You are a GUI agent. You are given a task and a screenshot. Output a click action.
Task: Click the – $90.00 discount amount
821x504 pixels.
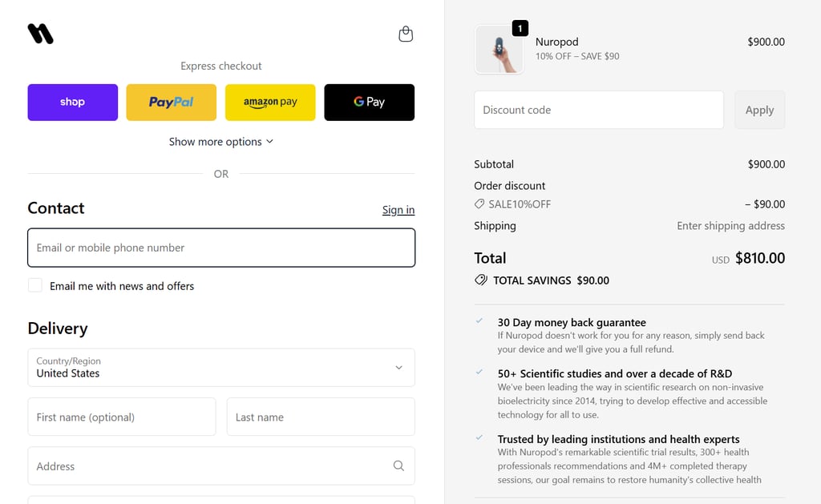pos(765,204)
